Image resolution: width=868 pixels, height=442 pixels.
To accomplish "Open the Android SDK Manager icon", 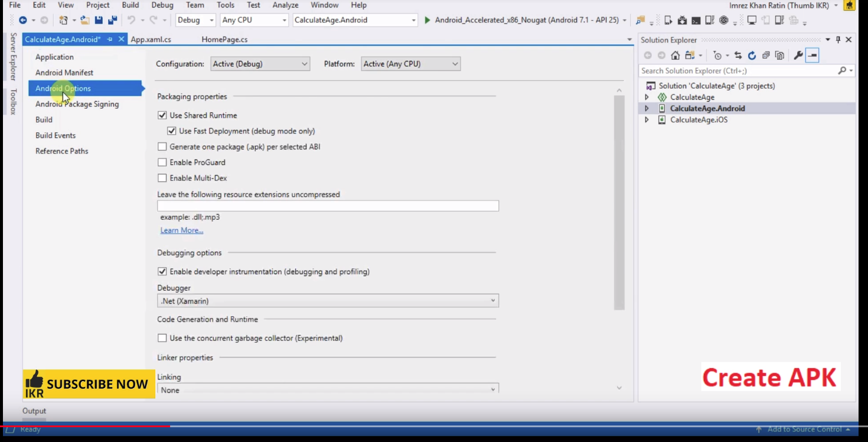I will pyautogui.click(x=682, y=20).
